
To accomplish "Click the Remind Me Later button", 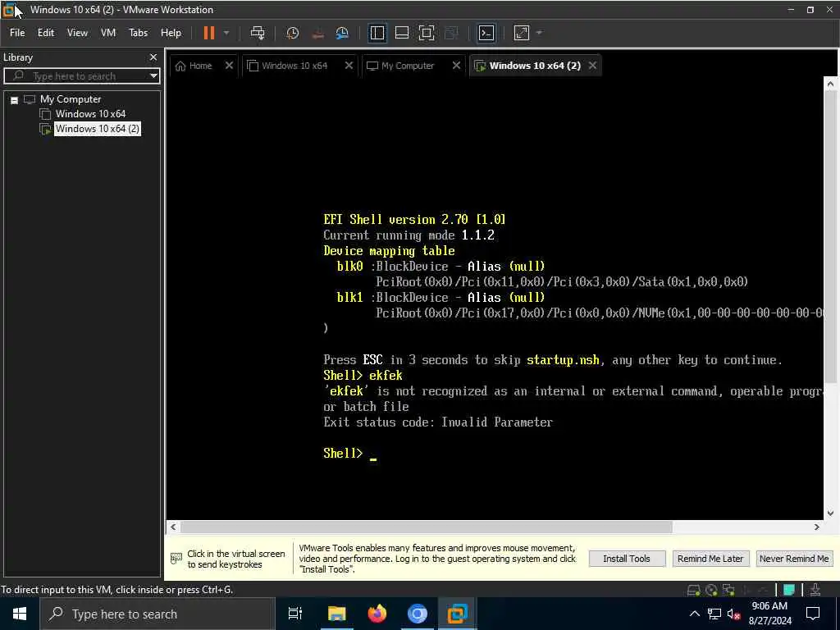I will coord(710,559).
